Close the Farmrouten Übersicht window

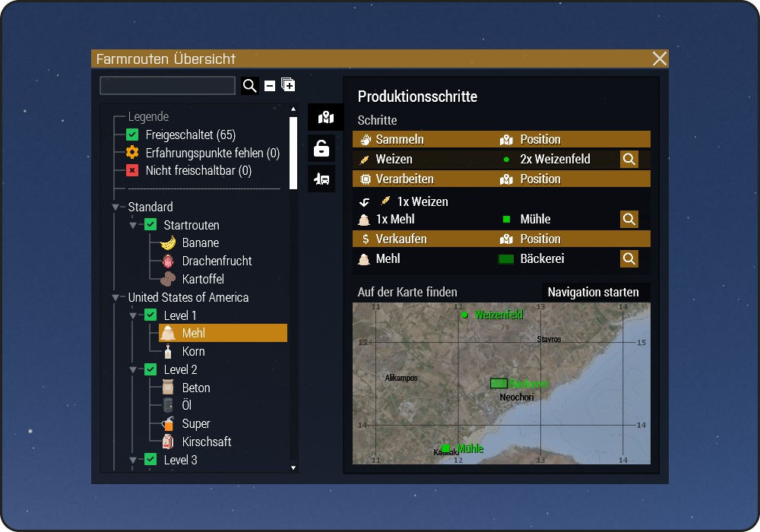(x=660, y=59)
